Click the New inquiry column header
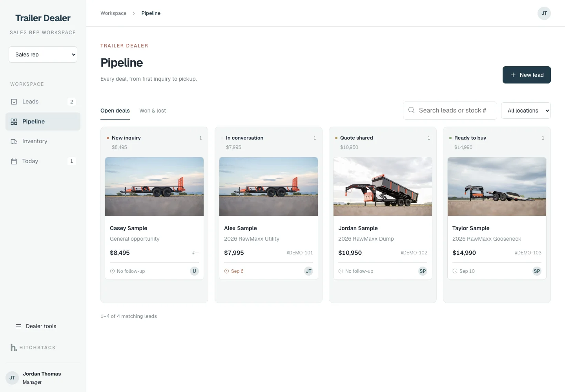 coord(126,138)
